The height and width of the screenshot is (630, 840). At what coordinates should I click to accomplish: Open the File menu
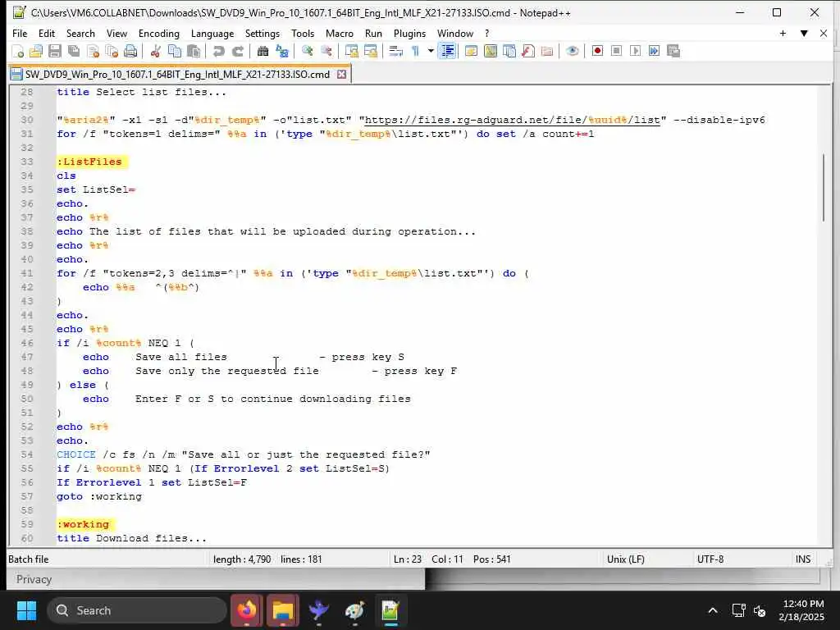coord(20,33)
